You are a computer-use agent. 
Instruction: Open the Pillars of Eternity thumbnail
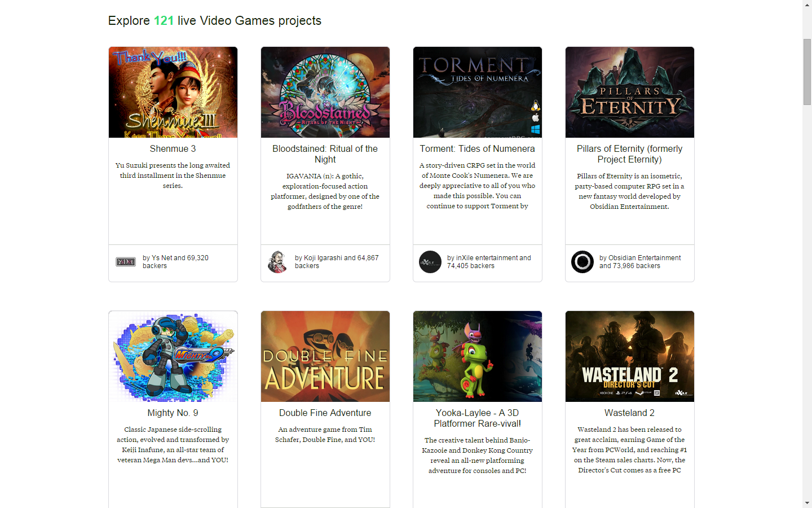tap(630, 92)
